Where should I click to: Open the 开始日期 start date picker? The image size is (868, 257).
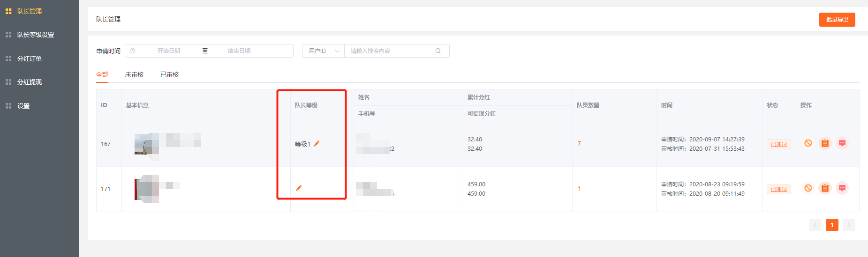(168, 51)
